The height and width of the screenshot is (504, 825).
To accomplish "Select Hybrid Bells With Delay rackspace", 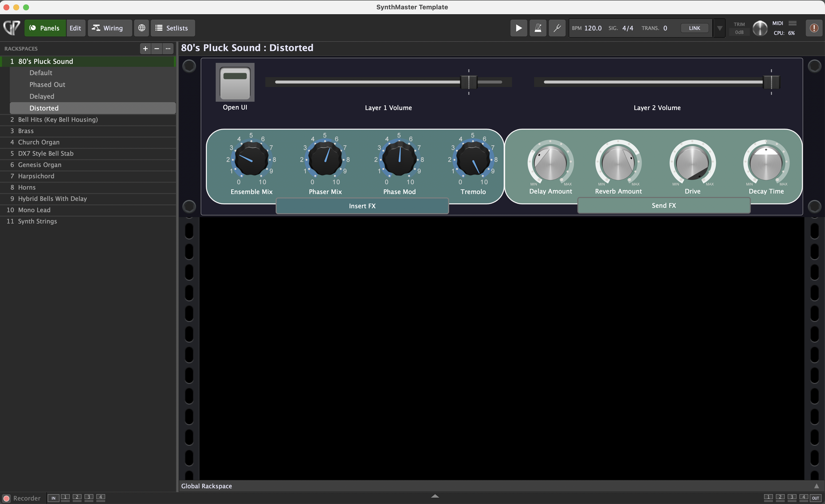I will pos(88,198).
